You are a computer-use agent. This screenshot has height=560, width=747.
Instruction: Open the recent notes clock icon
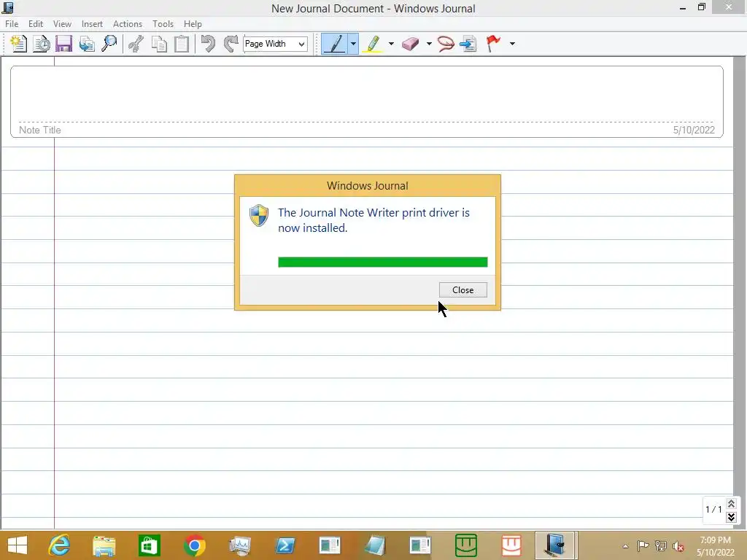42,44
